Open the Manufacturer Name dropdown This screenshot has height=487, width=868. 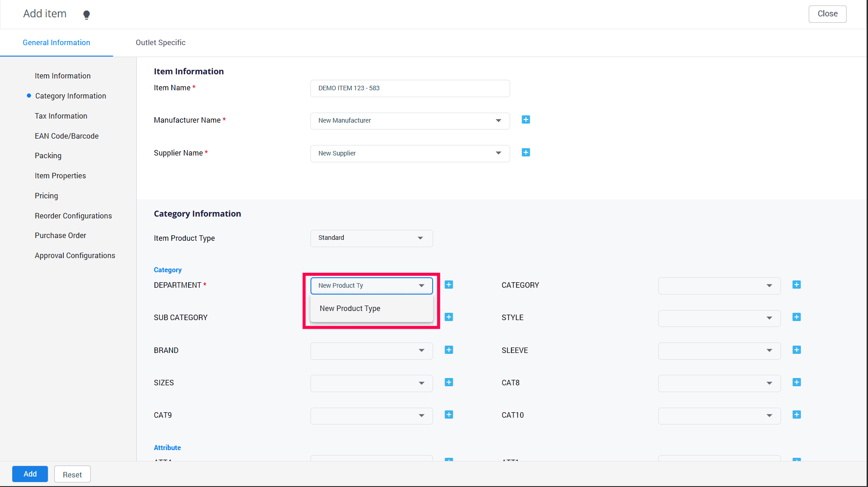pyautogui.click(x=410, y=121)
